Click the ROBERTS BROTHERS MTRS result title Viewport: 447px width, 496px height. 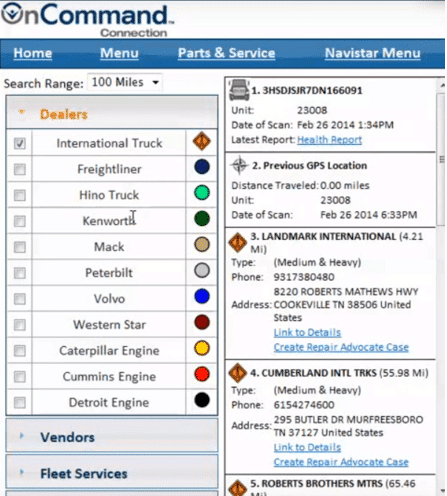316,484
